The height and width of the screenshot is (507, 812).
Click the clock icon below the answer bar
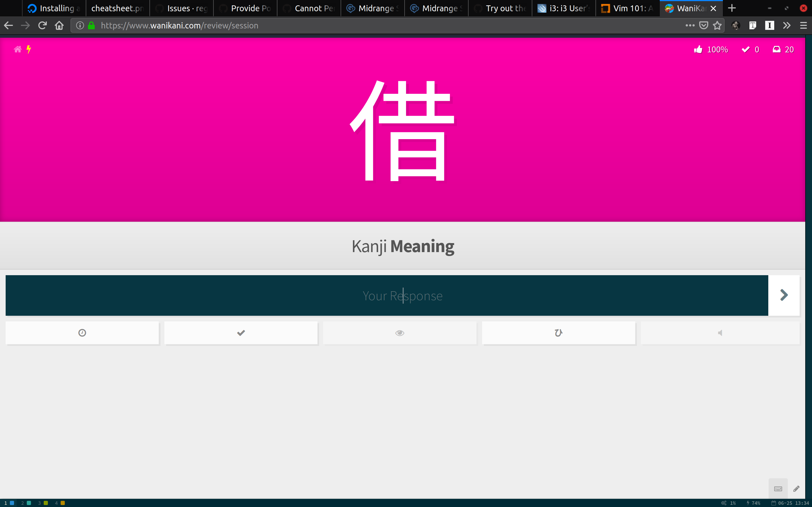point(82,333)
